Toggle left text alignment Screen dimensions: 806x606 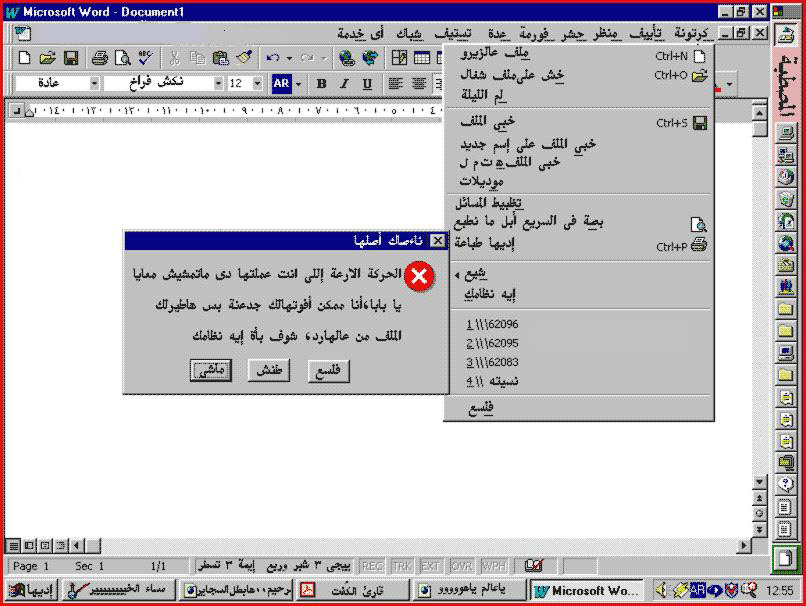[x=395, y=83]
